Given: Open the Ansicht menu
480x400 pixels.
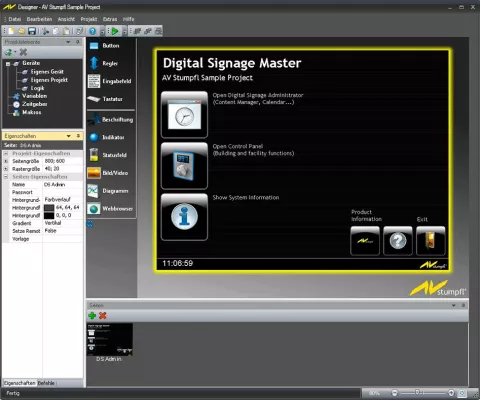Looking at the screenshot, I should [66, 19].
